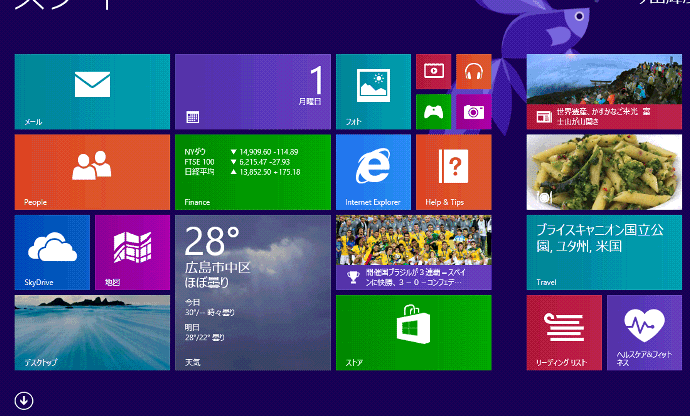Screen dimensions: 690x416
Task: Click the FTSE 100 stock row
Action: tap(237, 162)
